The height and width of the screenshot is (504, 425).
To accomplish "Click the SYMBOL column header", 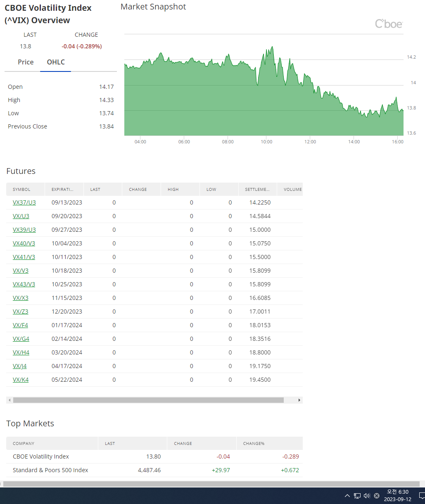I will 25,189.
